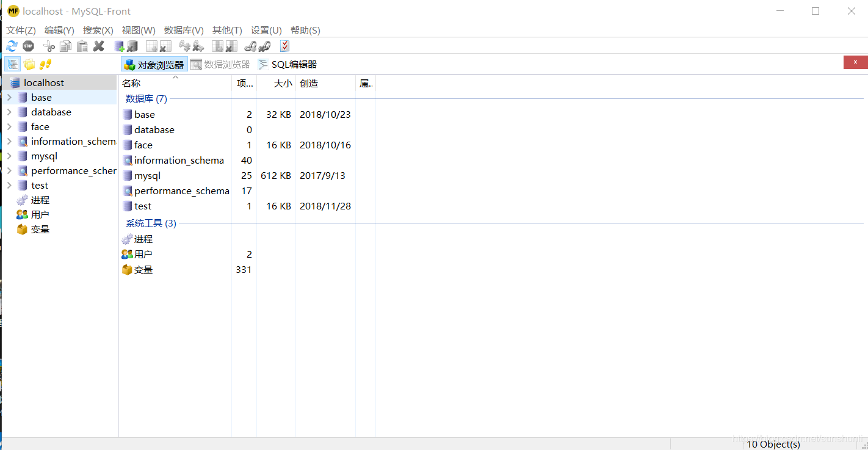Expand the test node in tree

[9, 185]
